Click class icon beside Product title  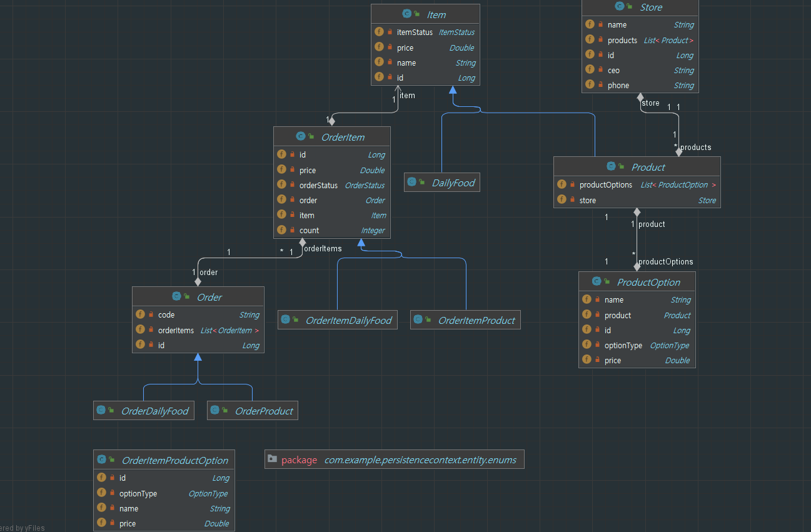[611, 166]
